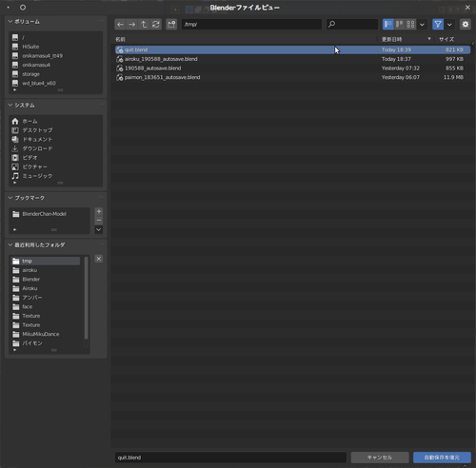The image size is (476, 468).
Task: Click 自動保存を復元 button
Action: click(442, 458)
